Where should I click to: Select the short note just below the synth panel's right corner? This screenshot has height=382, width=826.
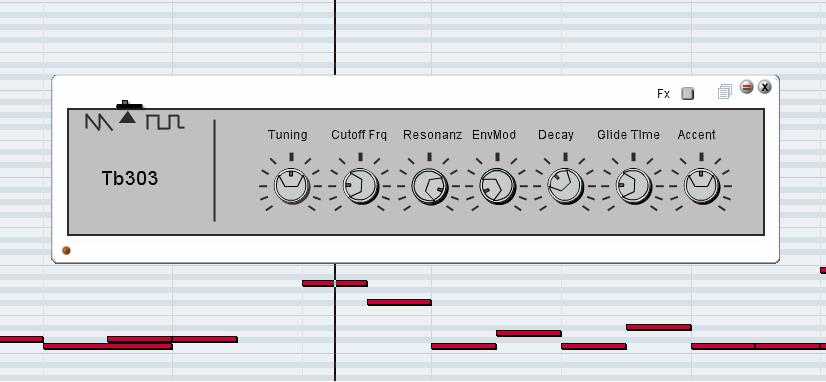coord(823,270)
